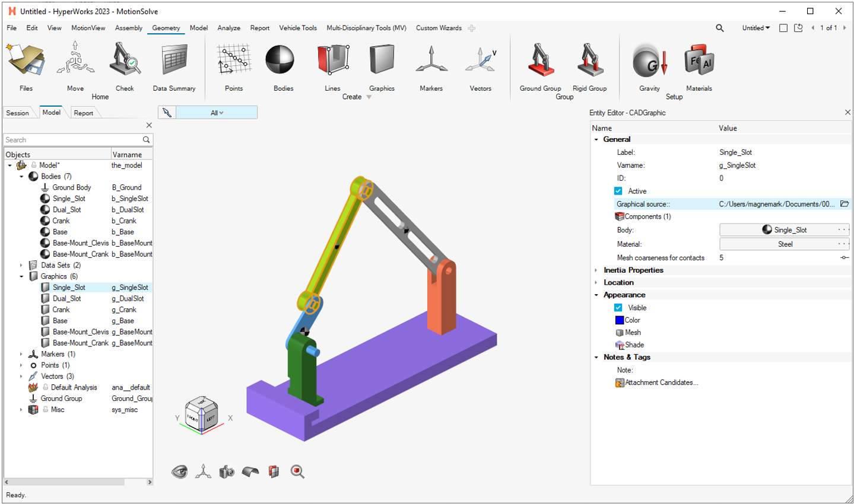Collapse the Graphics node in the model tree

pyautogui.click(x=21, y=276)
